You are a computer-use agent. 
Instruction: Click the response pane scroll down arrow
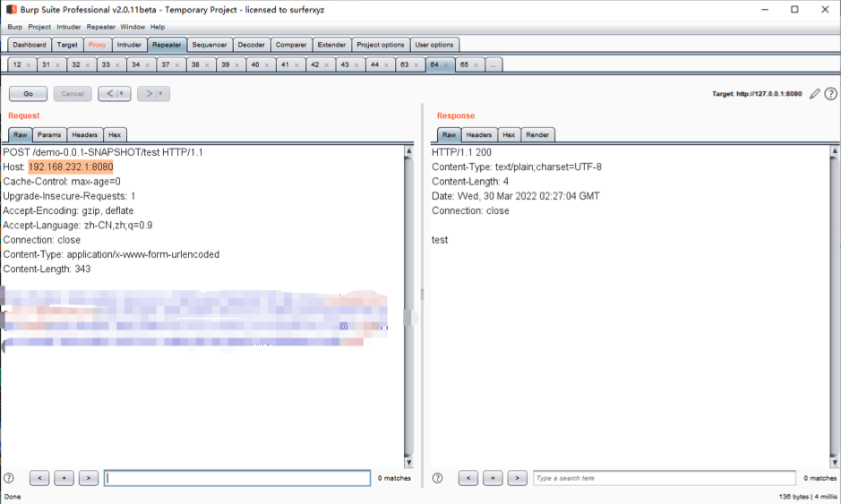835,462
